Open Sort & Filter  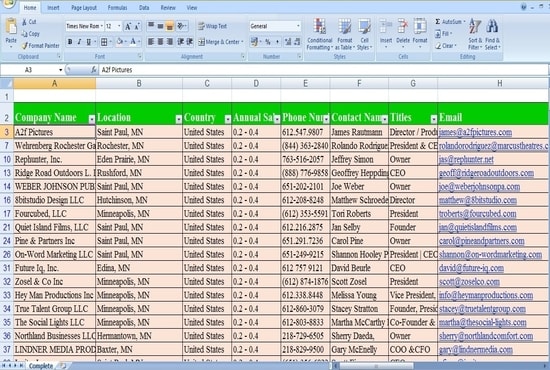[475, 34]
